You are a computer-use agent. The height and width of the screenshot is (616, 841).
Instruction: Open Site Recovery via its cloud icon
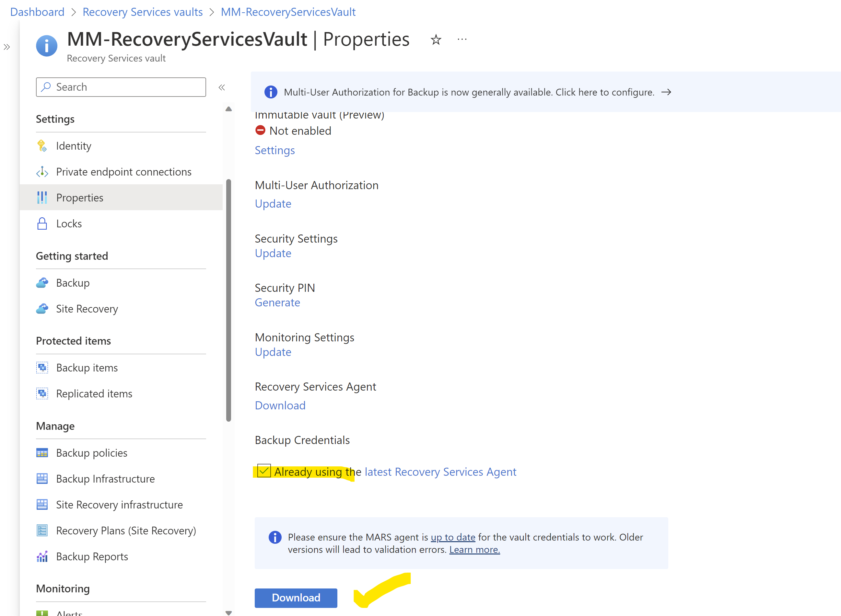42,308
